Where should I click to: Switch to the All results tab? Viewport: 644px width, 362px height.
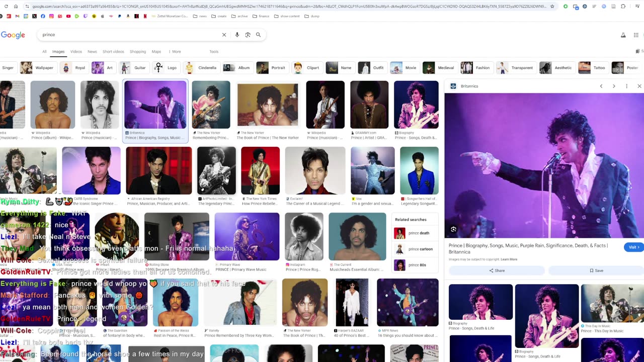coord(44,52)
